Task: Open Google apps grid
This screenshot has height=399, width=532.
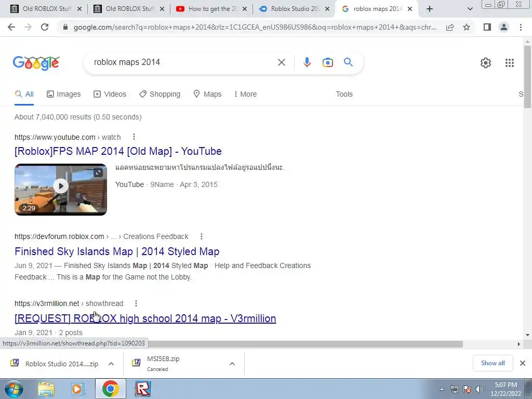Action: 509,63
